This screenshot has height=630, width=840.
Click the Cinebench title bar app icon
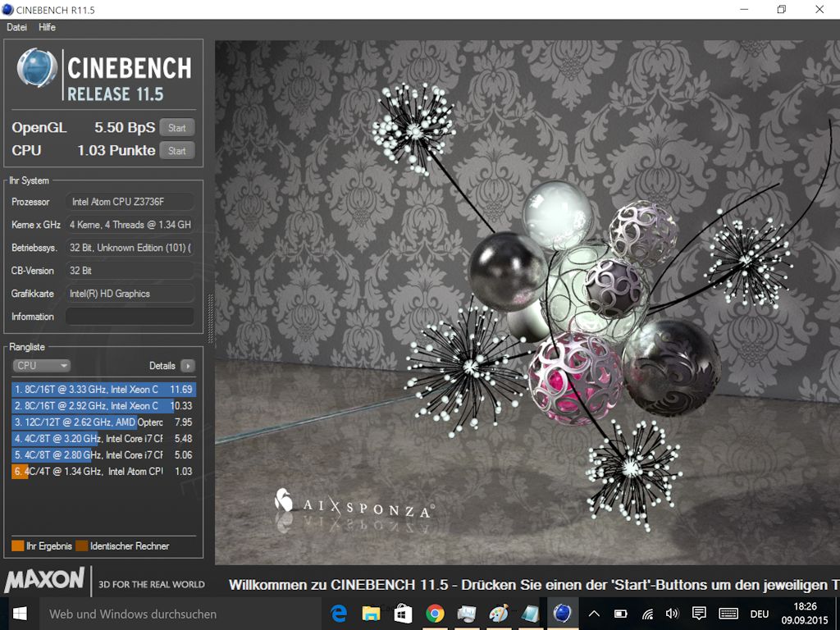(x=7, y=10)
